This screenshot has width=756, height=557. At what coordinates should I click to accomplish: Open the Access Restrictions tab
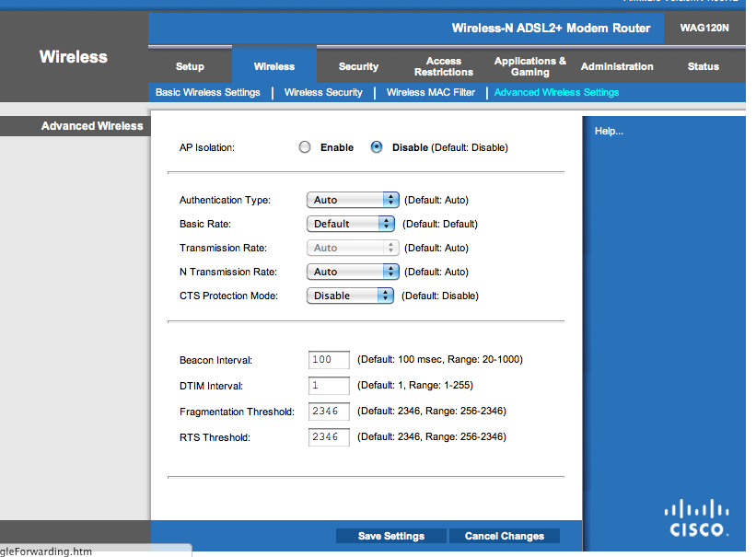click(444, 66)
